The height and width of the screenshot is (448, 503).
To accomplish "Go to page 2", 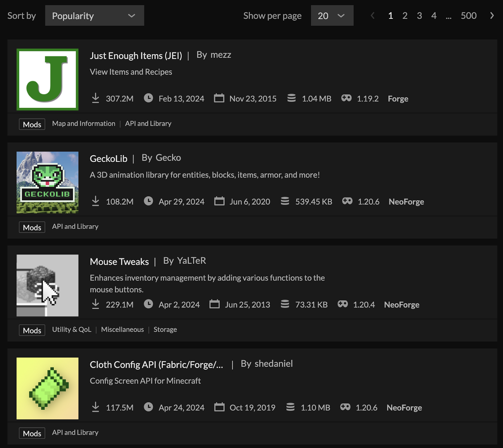I will 405,15.
